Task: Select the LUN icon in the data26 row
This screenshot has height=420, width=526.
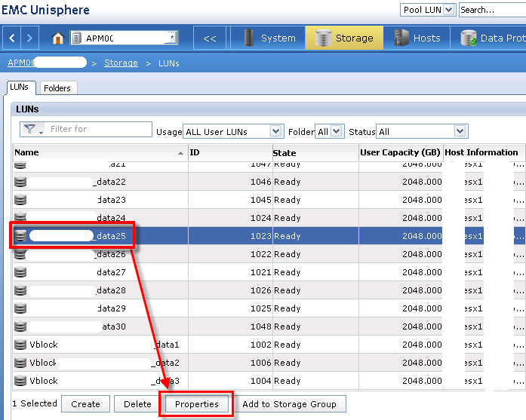Action: tap(20, 255)
